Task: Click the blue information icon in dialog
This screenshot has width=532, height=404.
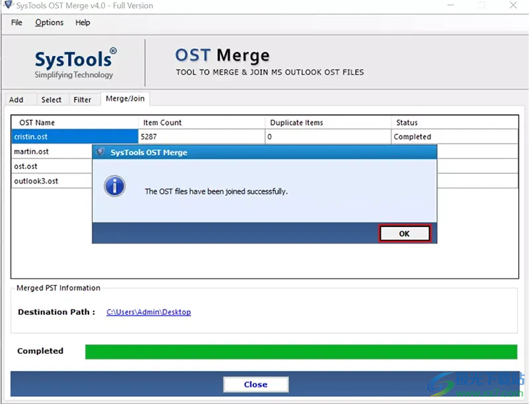Action: coord(115,185)
